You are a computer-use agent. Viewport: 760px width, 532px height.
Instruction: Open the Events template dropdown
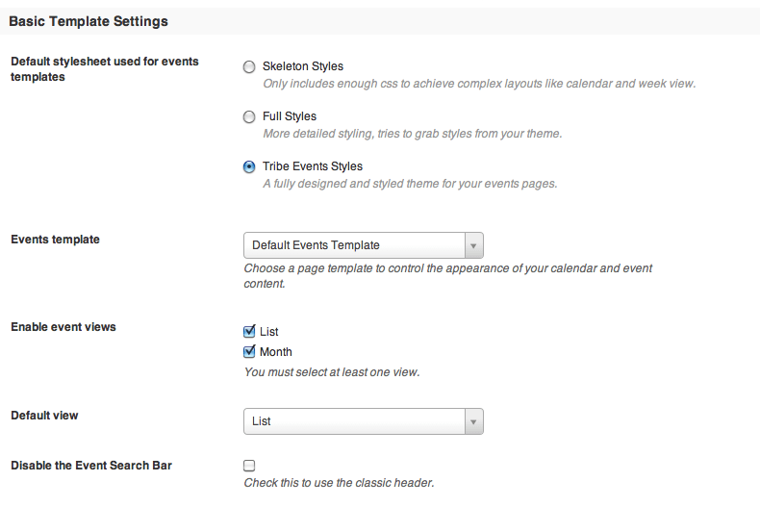(364, 245)
